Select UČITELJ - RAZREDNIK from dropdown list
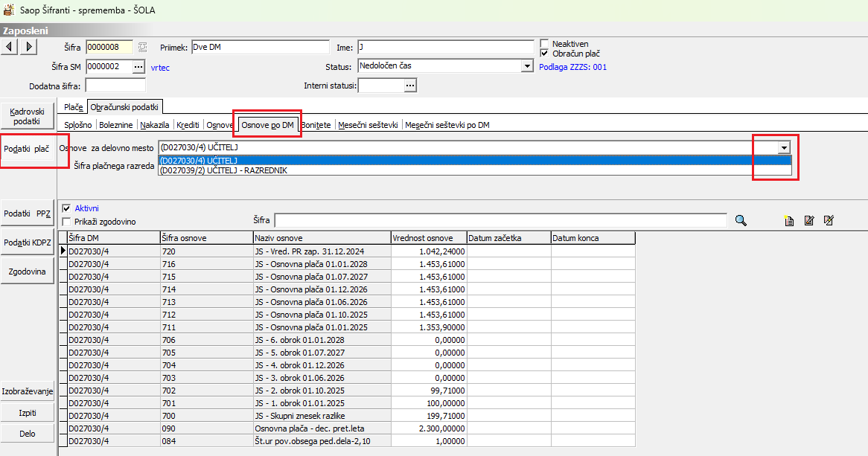The width and height of the screenshot is (868, 456). point(223,170)
